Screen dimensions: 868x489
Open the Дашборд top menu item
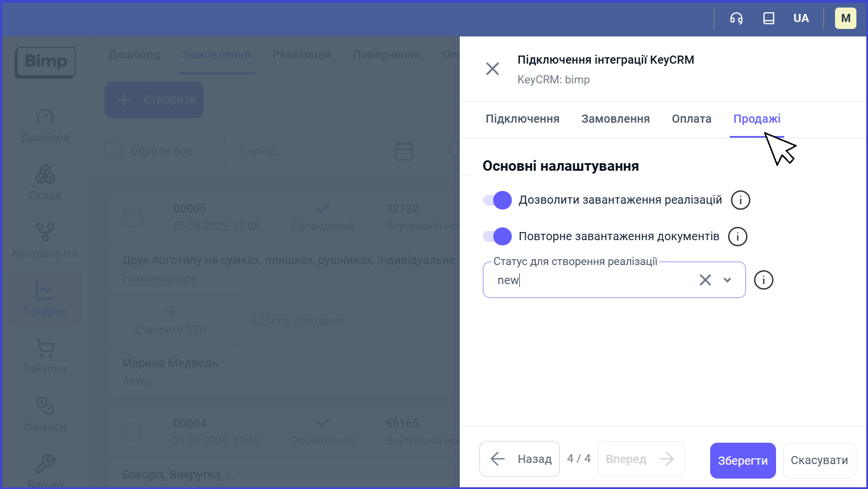coord(134,54)
